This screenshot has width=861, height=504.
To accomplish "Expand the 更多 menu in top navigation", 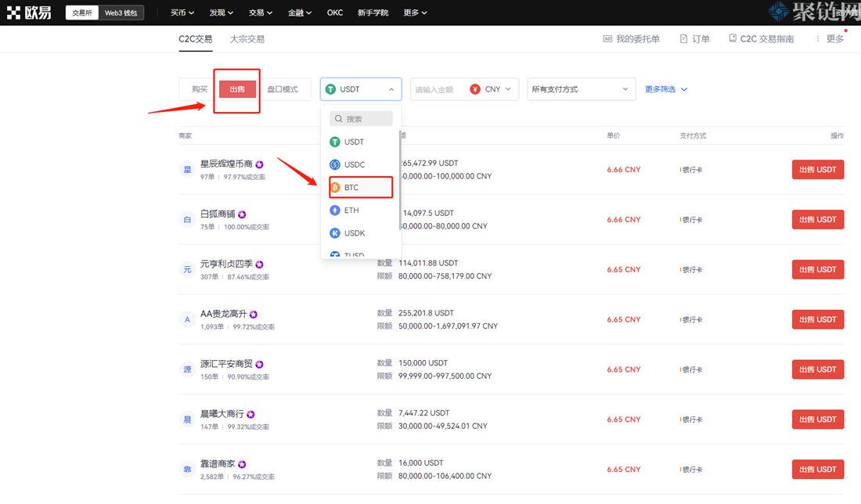I will pyautogui.click(x=415, y=13).
